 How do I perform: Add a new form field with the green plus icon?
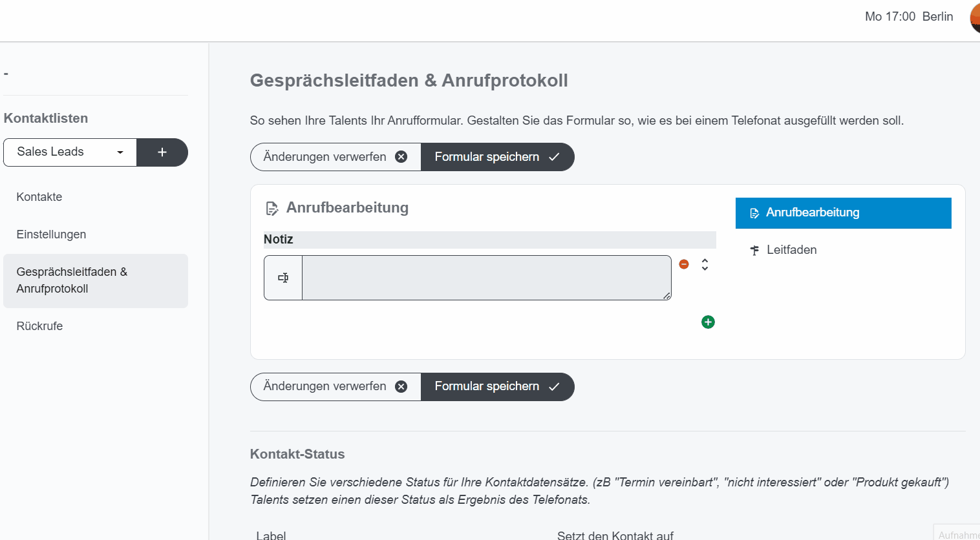click(708, 322)
